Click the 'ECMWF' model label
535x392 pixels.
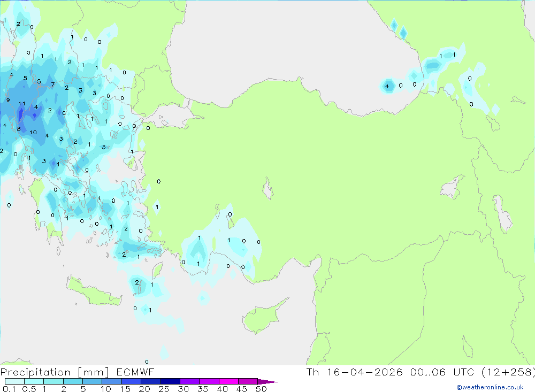click(135, 372)
